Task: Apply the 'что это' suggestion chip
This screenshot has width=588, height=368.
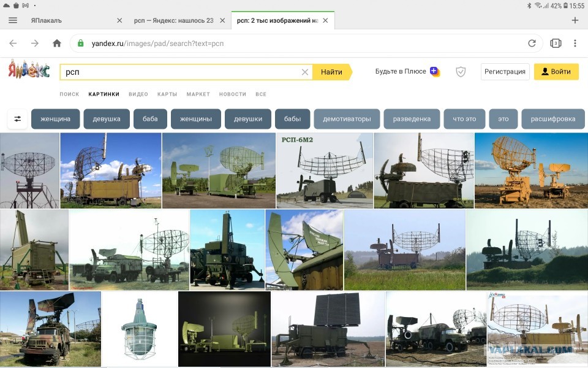Action: [x=464, y=119]
